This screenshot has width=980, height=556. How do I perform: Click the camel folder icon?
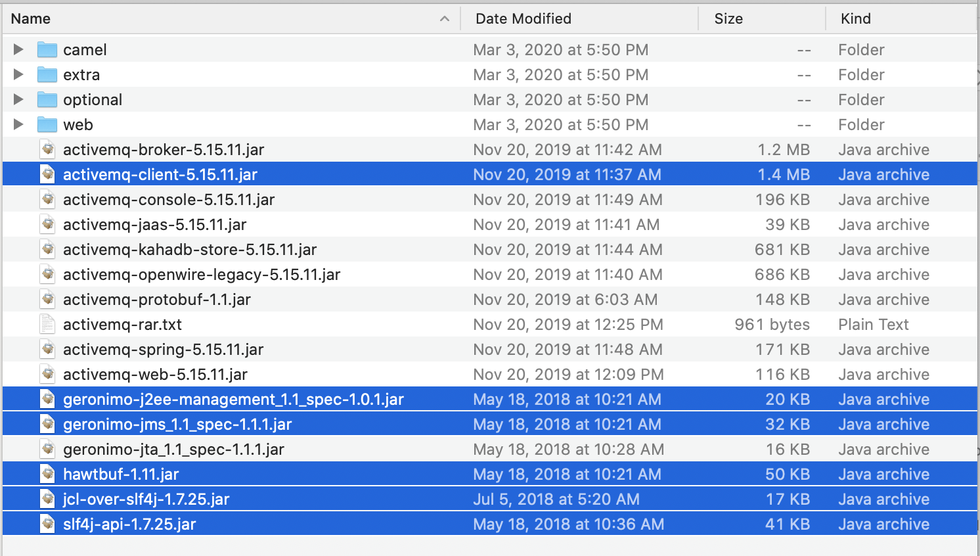pos(47,49)
